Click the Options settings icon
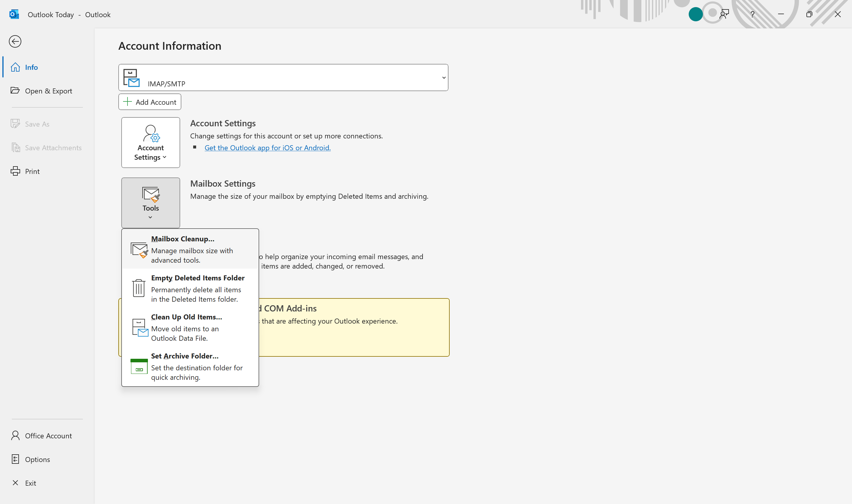852x504 pixels. (x=15, y=459)
